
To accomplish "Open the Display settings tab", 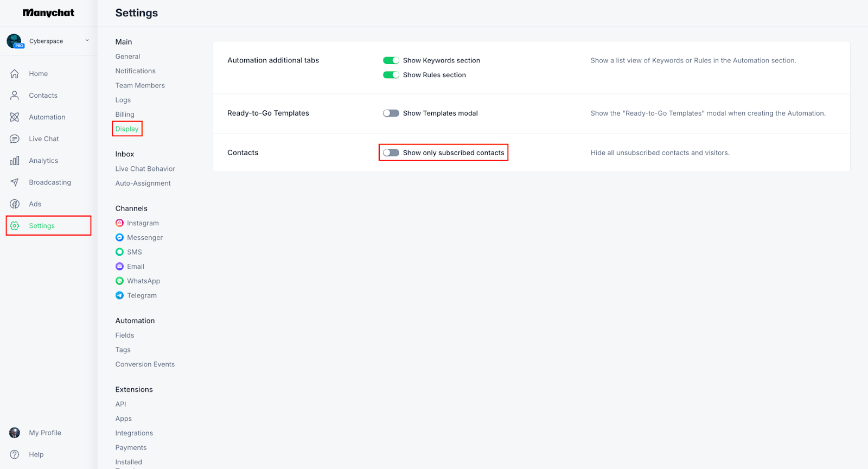I will pyautogui.click(x=127, y=129).
